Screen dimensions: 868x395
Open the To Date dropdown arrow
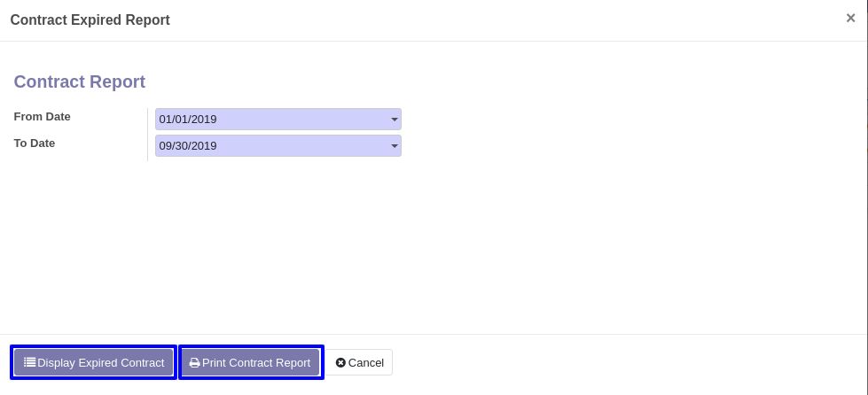coord(395,146)
